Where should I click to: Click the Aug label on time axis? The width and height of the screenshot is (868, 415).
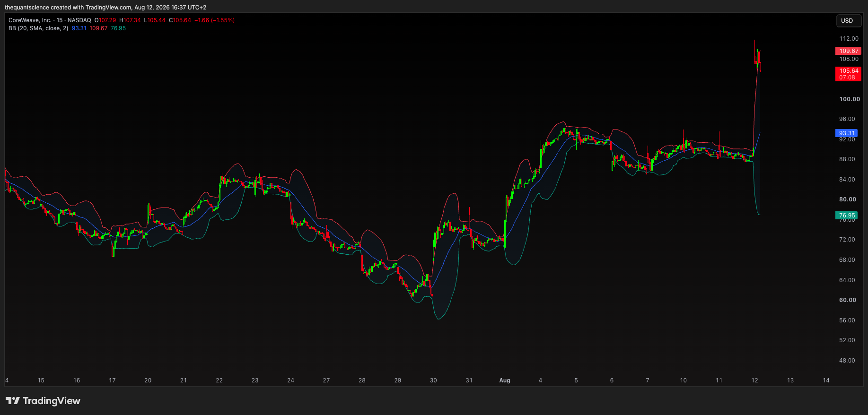click(505, 380)
